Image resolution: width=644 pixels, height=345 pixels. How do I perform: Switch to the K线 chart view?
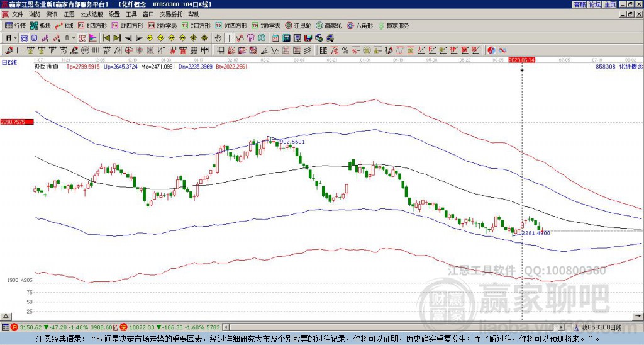64,25
